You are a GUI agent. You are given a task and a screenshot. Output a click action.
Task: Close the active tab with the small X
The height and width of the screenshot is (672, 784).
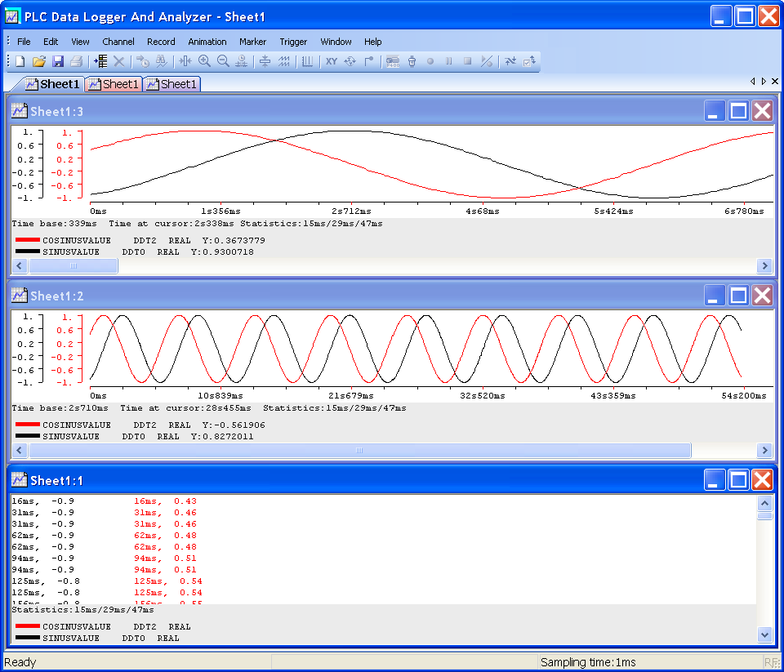(x=774, y=81)
